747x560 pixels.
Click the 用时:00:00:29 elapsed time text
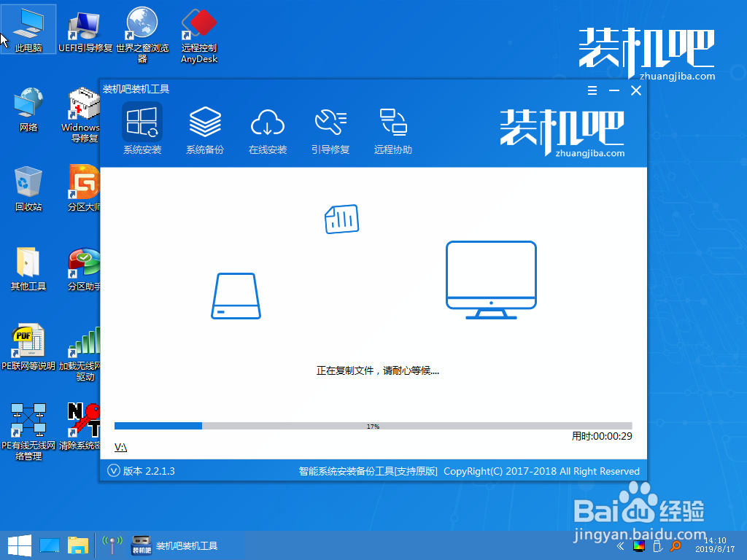(x=602, y=436)
